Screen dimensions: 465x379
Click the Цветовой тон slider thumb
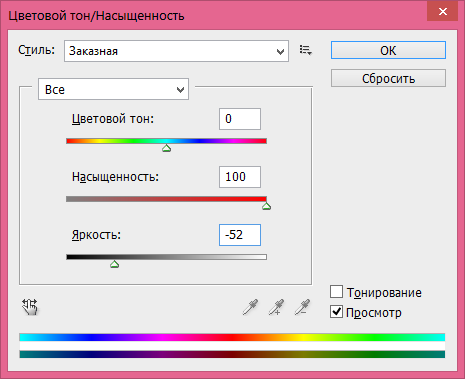coord(167,148)
